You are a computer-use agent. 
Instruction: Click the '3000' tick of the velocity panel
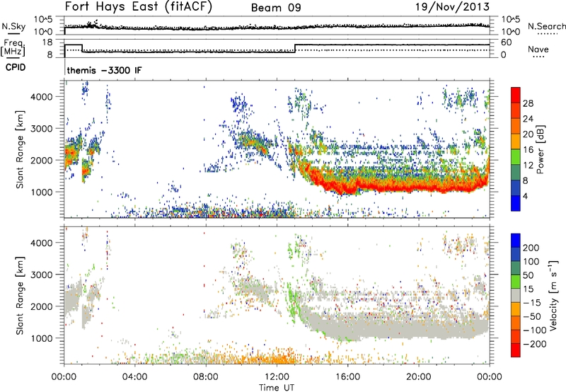41,275
